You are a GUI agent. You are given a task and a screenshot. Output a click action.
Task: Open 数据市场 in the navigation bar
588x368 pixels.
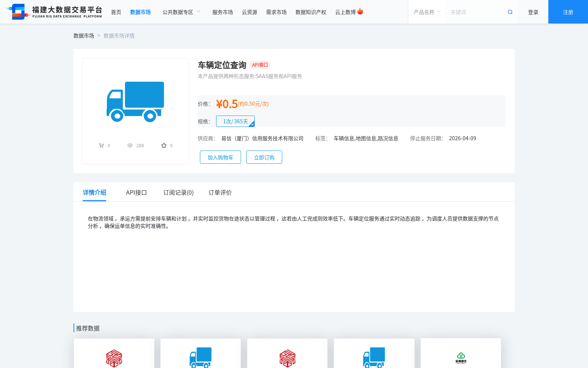pyautogui.click(x=140, y=12)
